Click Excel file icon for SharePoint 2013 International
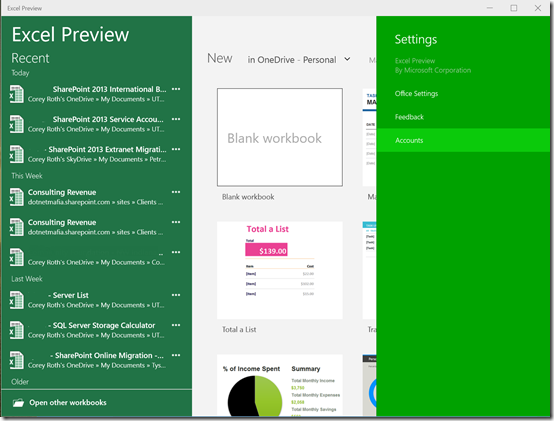The height and width of the screenshot is (421, 554). 16,94
